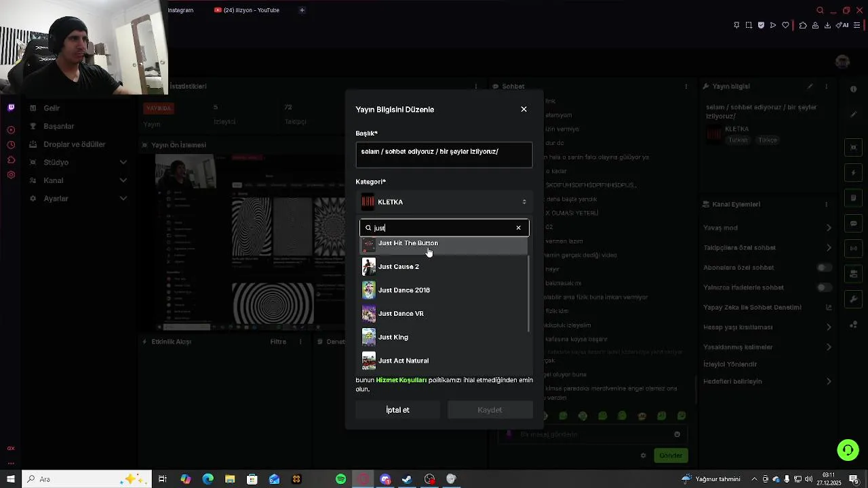Open a new browser tab
This screenshot has height=488, width=868.
(302, 10)
